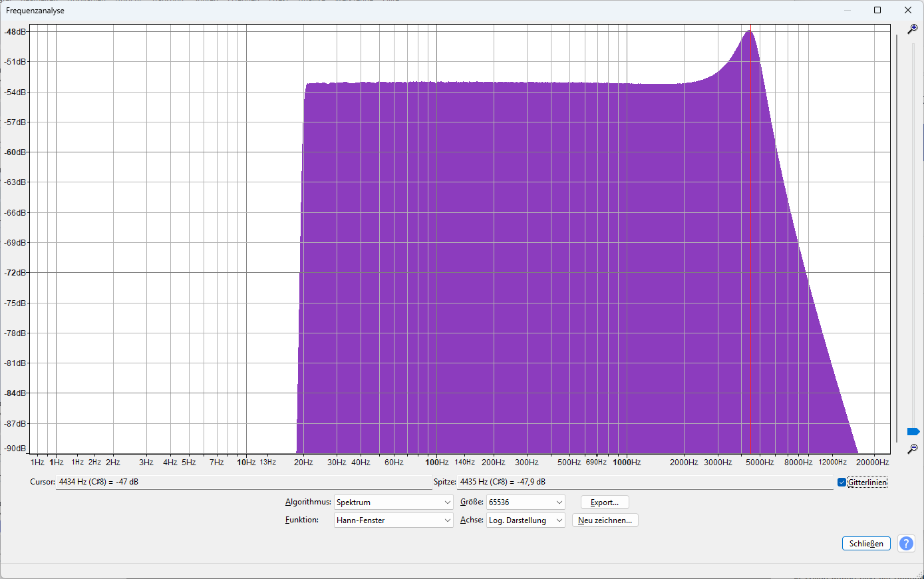Maximize the Frequenzanalyse window

coord(877,10)
